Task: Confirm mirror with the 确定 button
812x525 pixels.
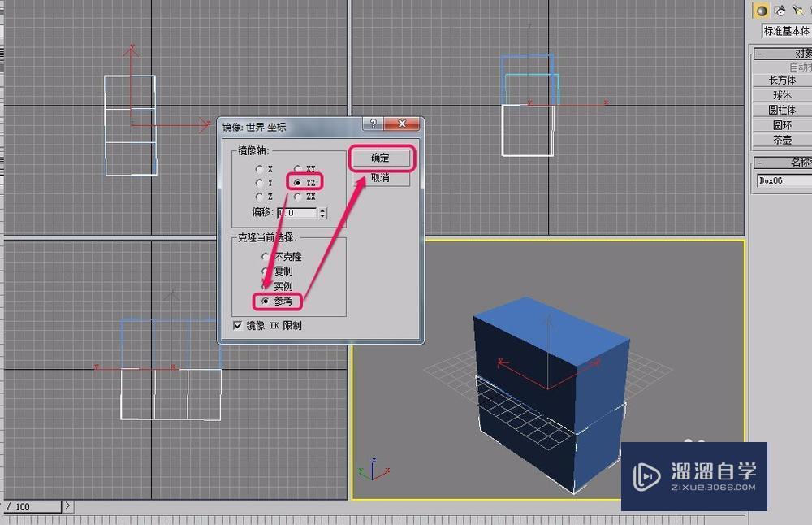Action: pos(382,156)
